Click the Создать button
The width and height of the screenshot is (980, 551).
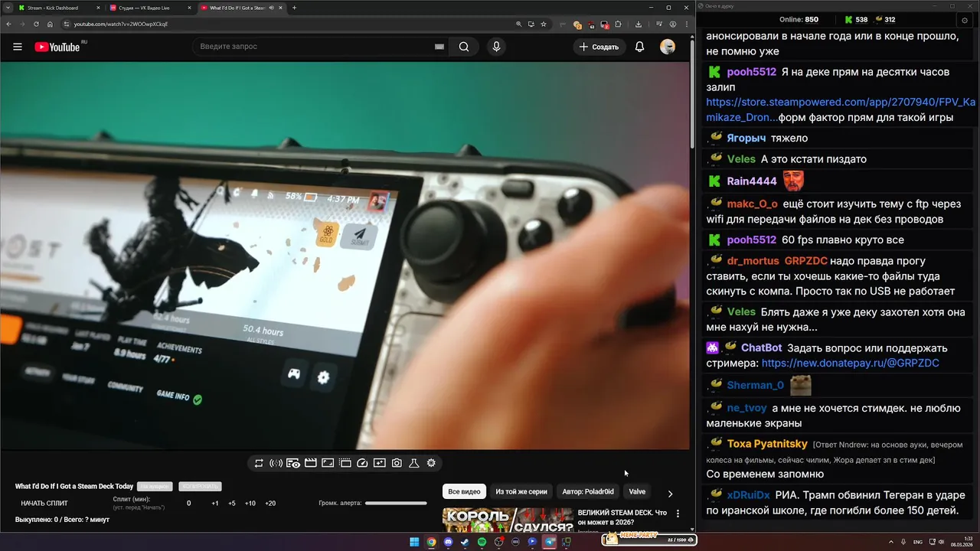point(599,47)
